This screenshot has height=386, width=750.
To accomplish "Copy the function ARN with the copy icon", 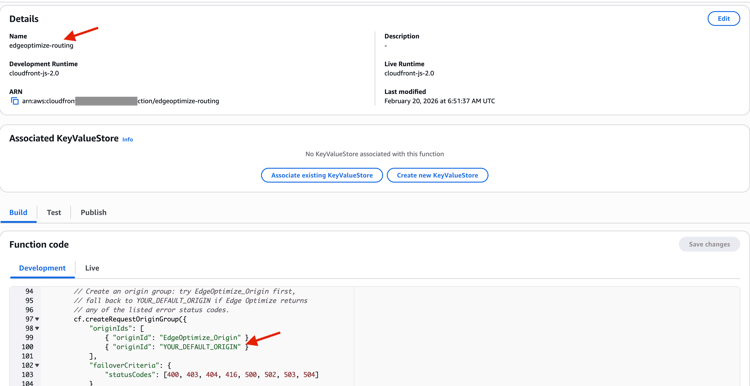I will 14,101.
